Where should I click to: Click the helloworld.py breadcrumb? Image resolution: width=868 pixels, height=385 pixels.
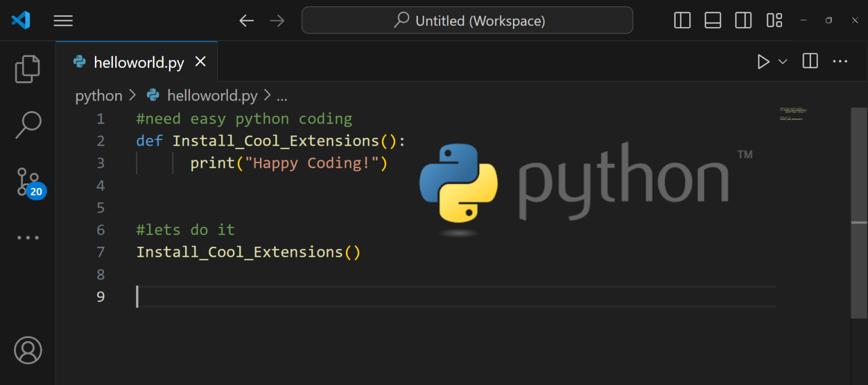pyautogui.click(x=212, y=95)
